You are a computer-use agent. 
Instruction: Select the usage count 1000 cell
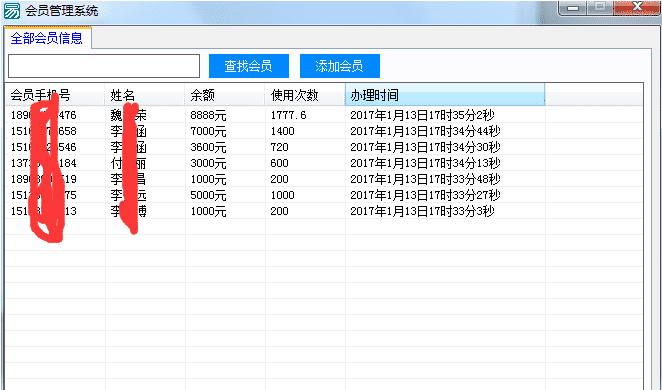(282, 195)
